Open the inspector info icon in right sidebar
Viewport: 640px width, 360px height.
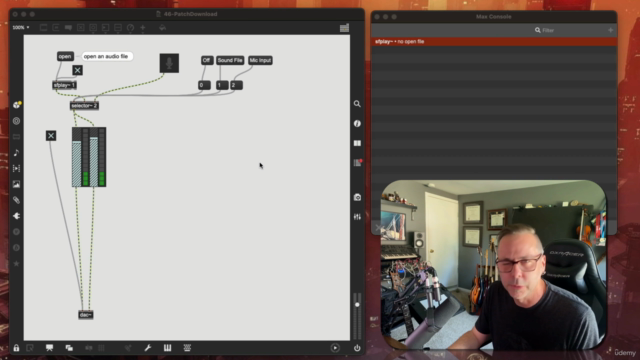tap(357, 123)
